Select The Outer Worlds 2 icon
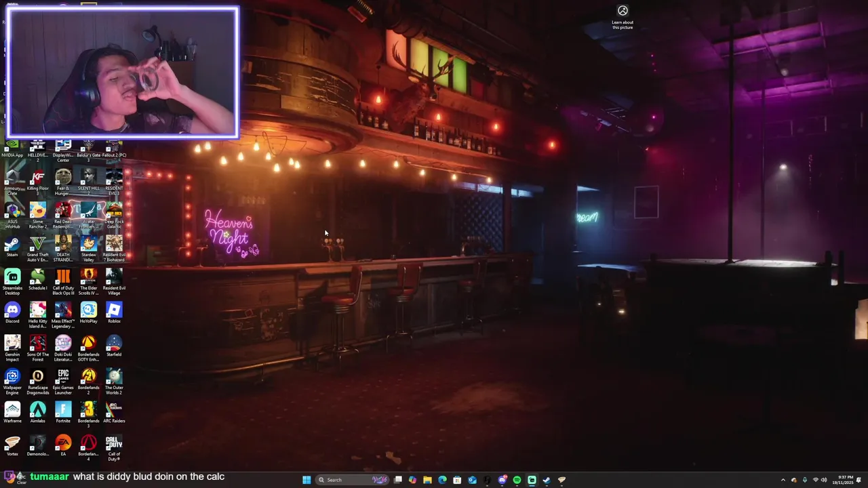The width and height of the screenshot is (868, 488). [x=114, y=382]
